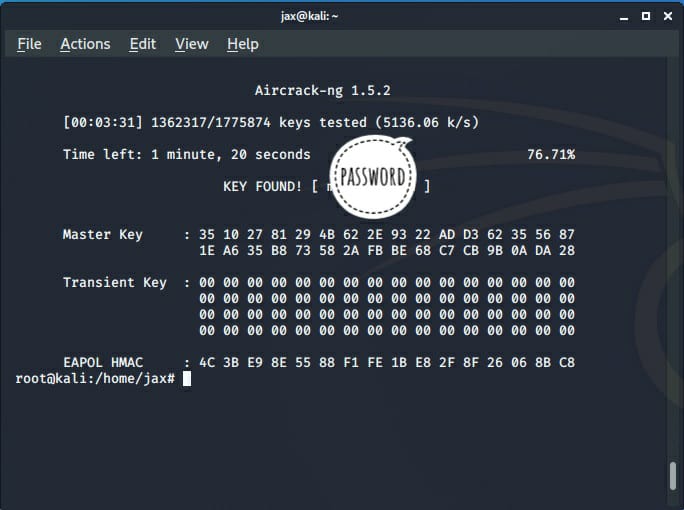This screenshot has height=510, width=684.
Task: Close the jax@kali terminal window
Action: [x=668, y=16]
